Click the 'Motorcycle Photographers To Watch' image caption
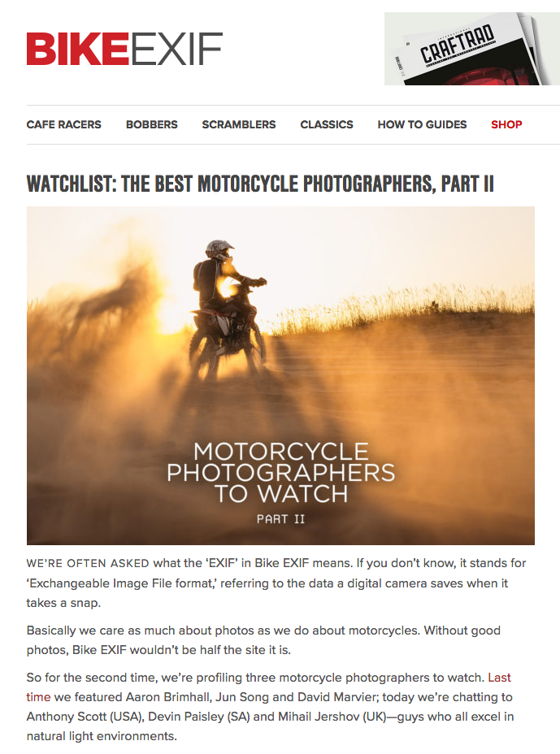 [x=281, y=472]
